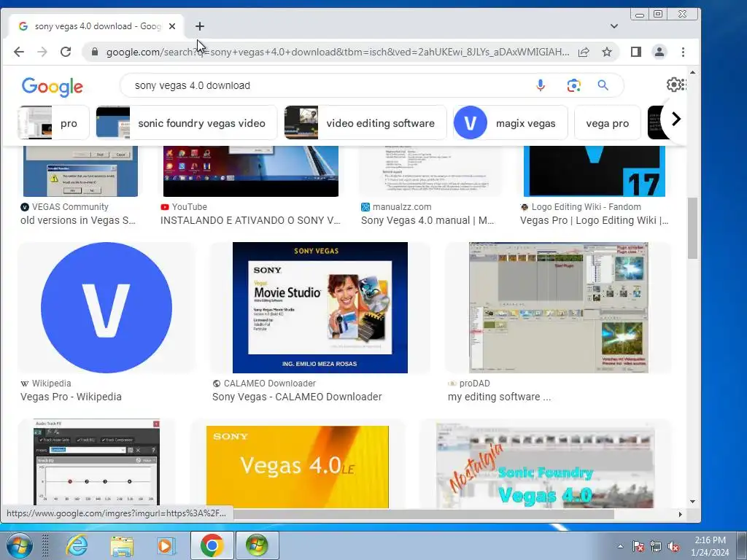Click the scroll up arrow
The image size is (747, 560).
tap(692, 72)
